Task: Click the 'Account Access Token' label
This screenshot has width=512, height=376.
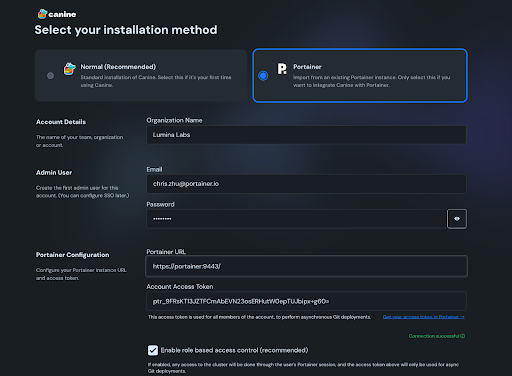Action: tap(180, 287)
